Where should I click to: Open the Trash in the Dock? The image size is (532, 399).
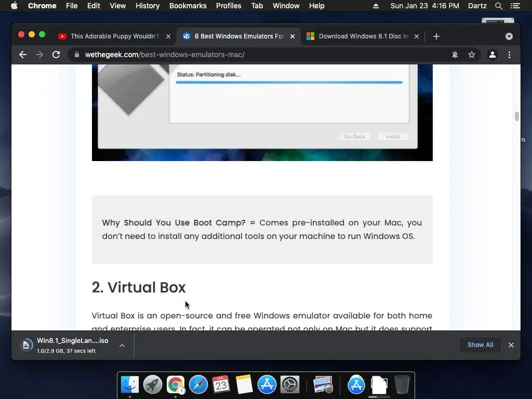tap(402, 385)
